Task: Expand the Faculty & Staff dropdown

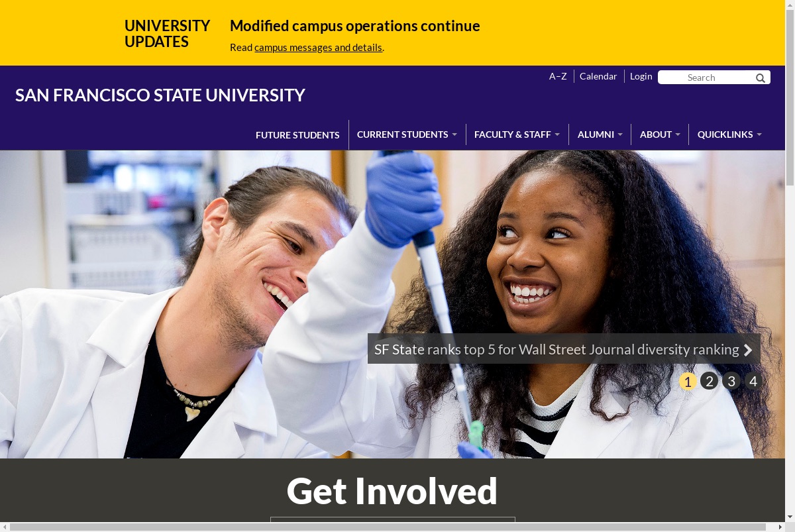Action: [x=517, y=134]
